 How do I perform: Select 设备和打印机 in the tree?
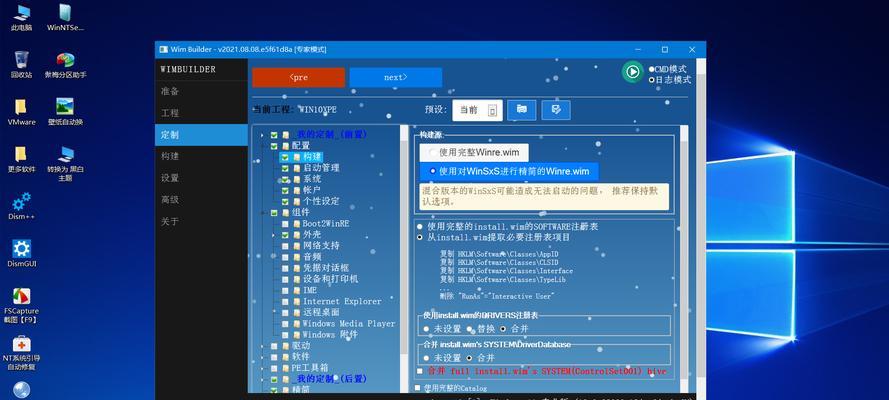[331, 279]
